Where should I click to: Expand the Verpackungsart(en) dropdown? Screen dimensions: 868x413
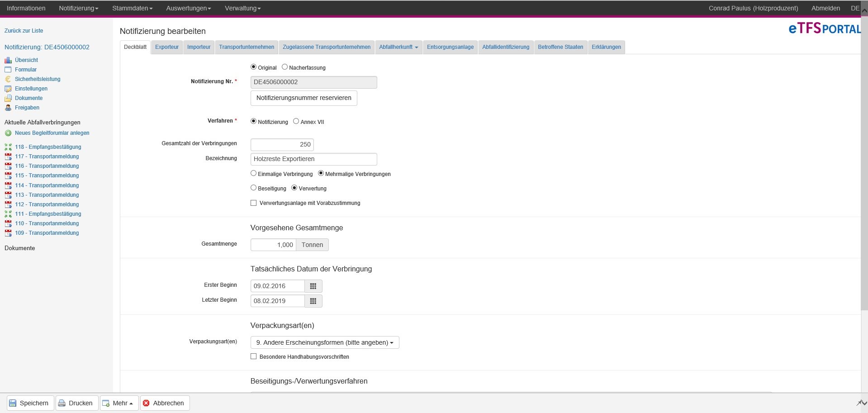(x=325, y=342)
